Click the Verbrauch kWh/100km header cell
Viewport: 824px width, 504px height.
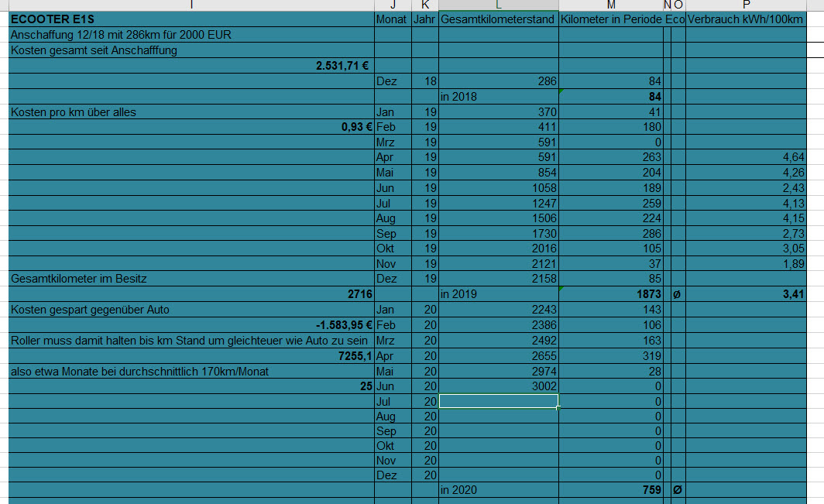pos(746,19)
